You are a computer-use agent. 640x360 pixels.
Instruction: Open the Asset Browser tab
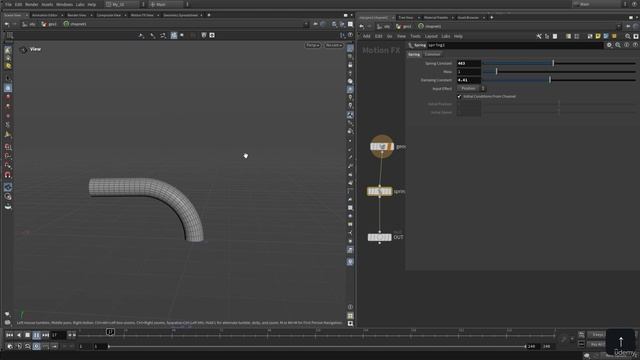pyautogui.click(x=468, y=18)
